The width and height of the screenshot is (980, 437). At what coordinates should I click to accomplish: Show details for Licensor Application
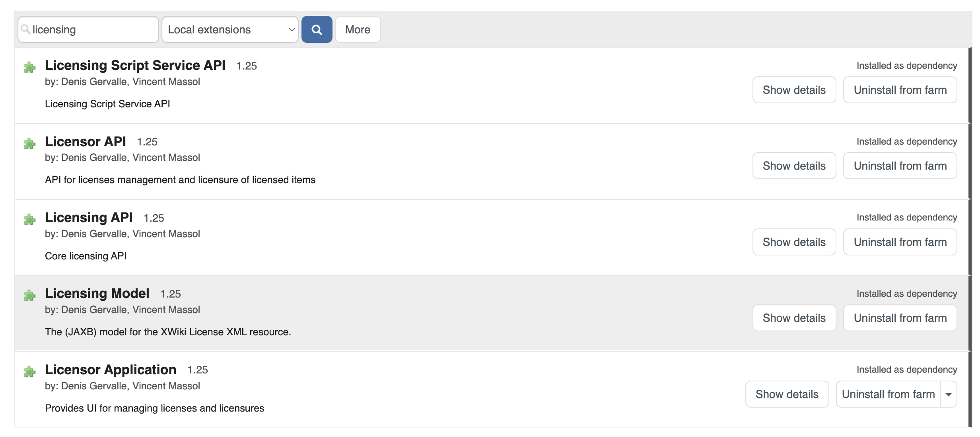(x=787, y=394)
